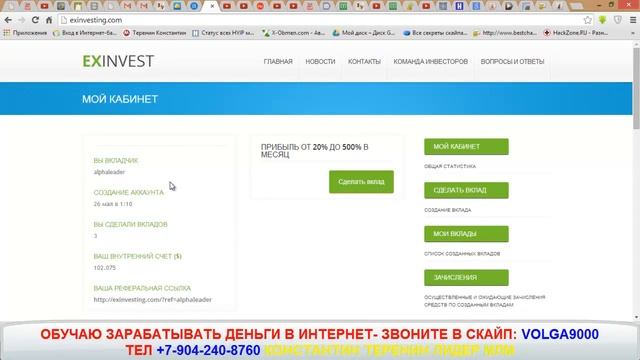Click the МОЙ КАБИНЕТ page heading in the blue banner

(120, 99)
